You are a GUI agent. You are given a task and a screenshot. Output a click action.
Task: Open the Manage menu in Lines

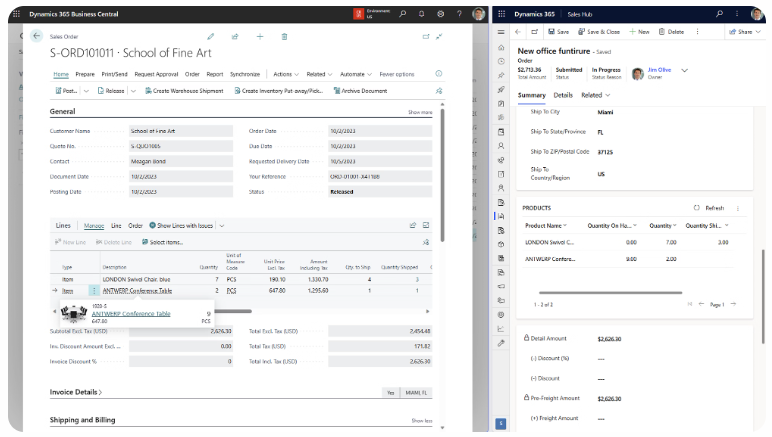pos(94,226)
